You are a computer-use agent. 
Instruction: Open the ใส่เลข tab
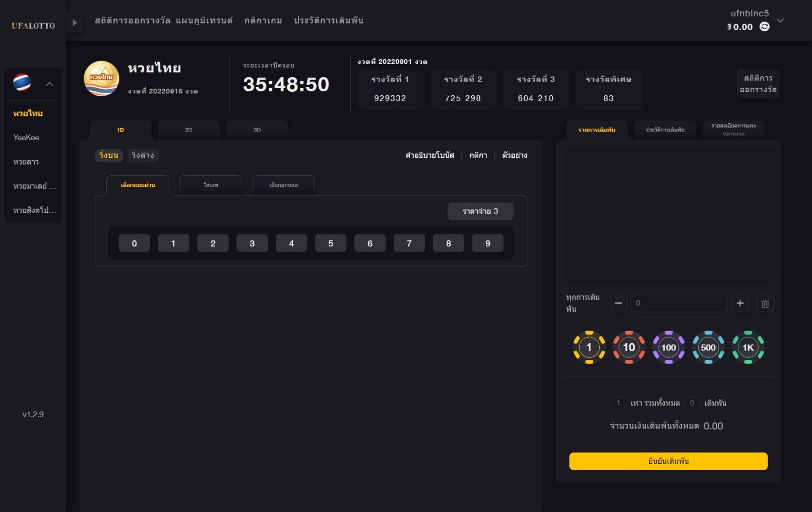tap(211, 185)
